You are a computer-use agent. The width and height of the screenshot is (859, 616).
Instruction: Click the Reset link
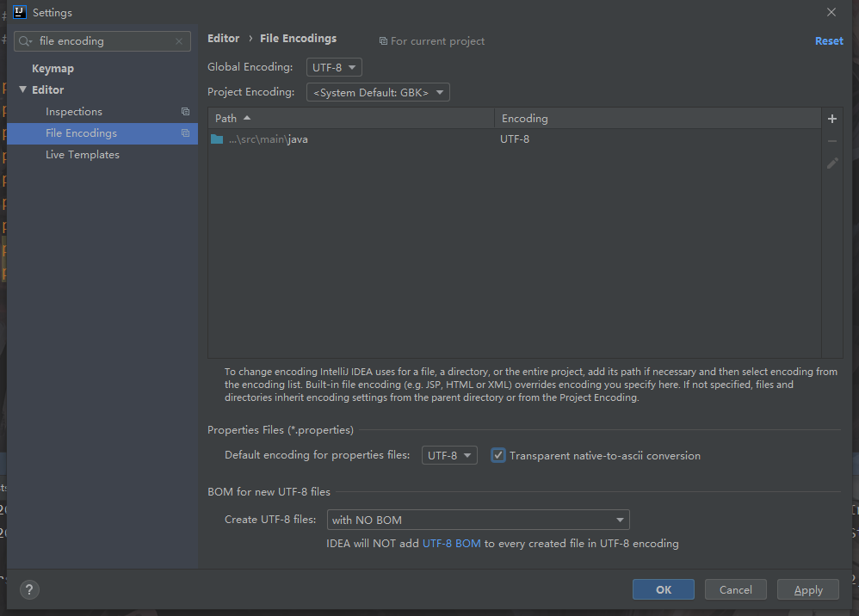[x=829, y=41]
